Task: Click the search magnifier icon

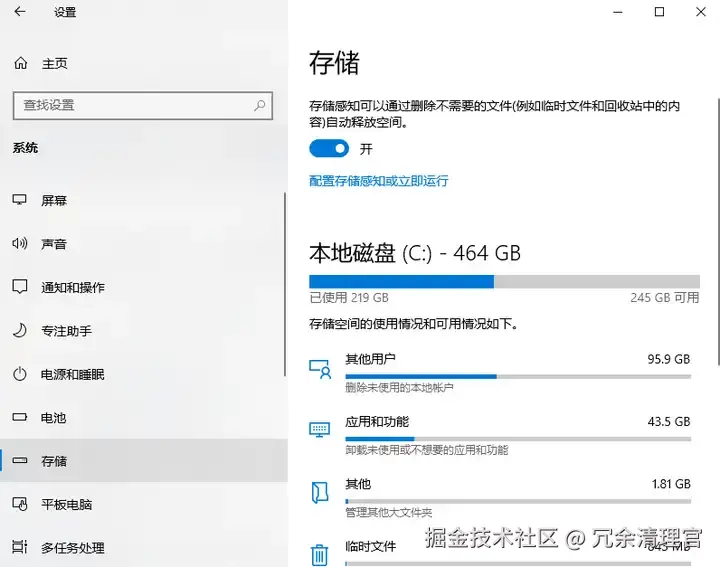Action: tap(259, 106)
